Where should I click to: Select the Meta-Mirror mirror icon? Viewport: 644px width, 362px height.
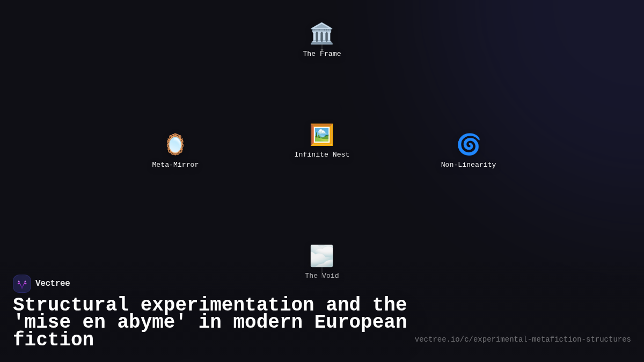(x=175, y=144)
